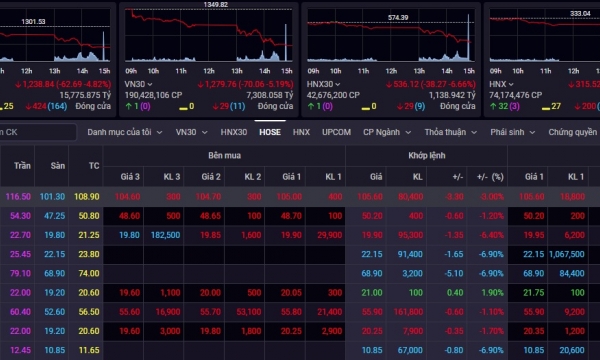Click the red decliners arrow with 29 (9) in HNX30 card
Image resolution: width=600 pixels, height=360 pixels.
[x=400, y=106]
